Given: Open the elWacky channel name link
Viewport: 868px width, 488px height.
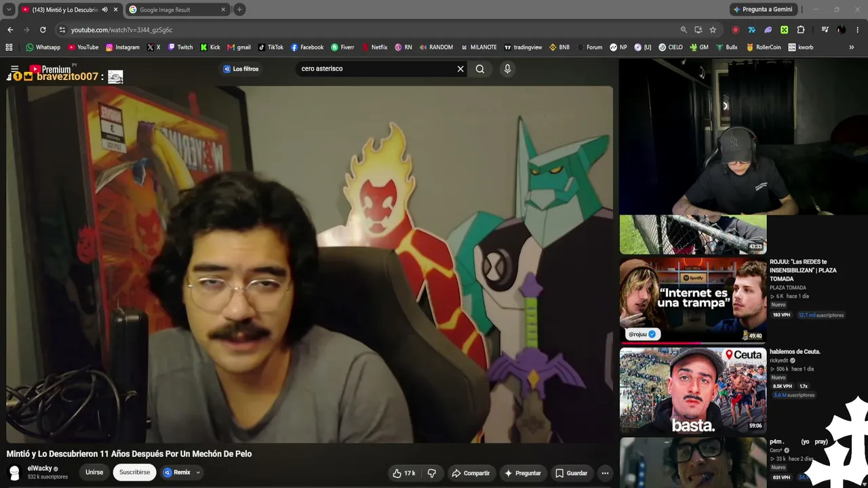Looking at the screenshot, I should pos(39,468).
